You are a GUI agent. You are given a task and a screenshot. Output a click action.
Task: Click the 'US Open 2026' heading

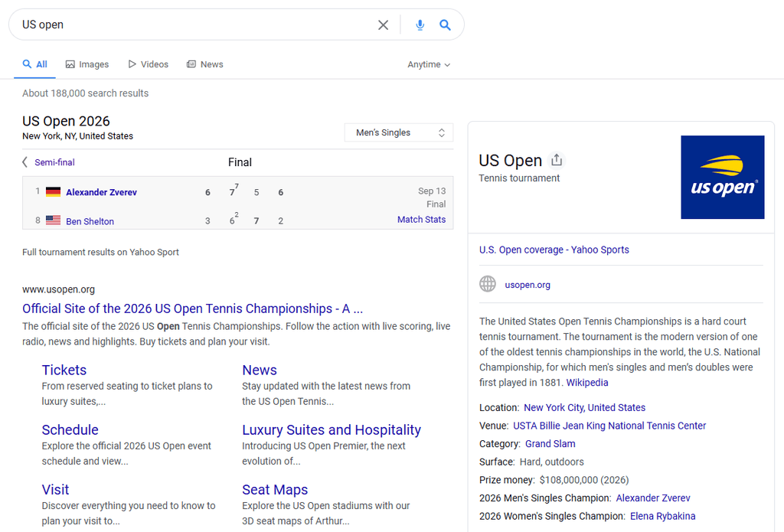pos(66,121)
